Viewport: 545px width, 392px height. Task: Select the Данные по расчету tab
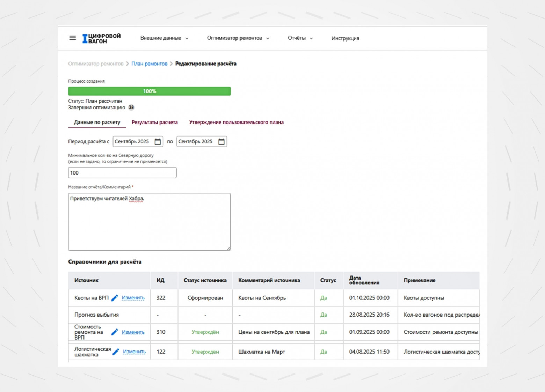pyautogui.click(x=97, y=123)
